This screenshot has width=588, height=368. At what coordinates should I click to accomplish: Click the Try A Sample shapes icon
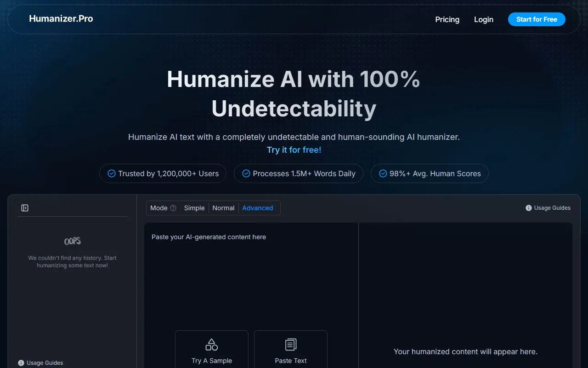211,345
